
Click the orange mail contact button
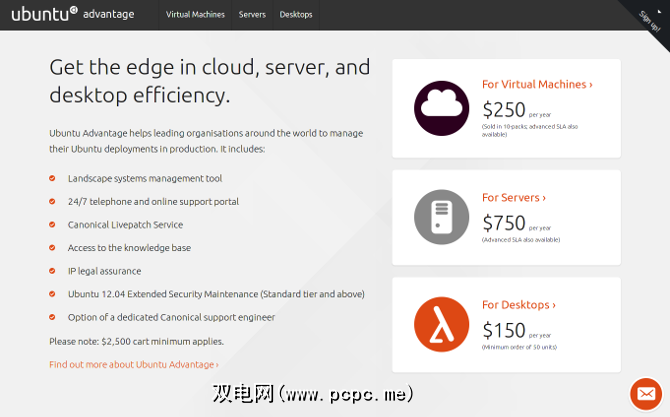(646, 394)
